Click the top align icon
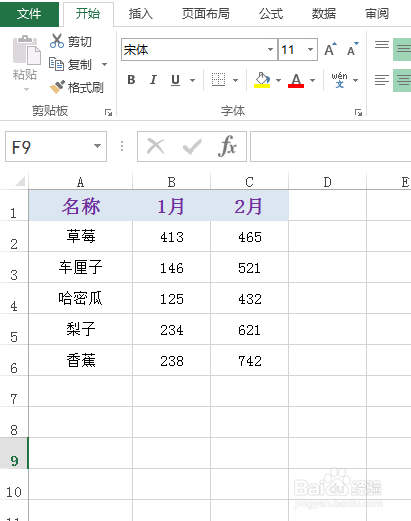411x521 pixels. click(x=382, y=44)
